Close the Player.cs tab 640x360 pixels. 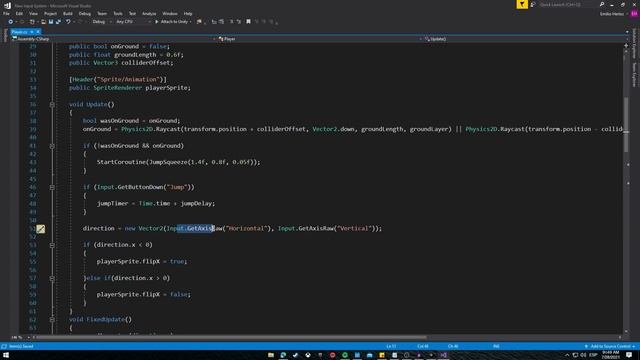(x=38, y=32)
